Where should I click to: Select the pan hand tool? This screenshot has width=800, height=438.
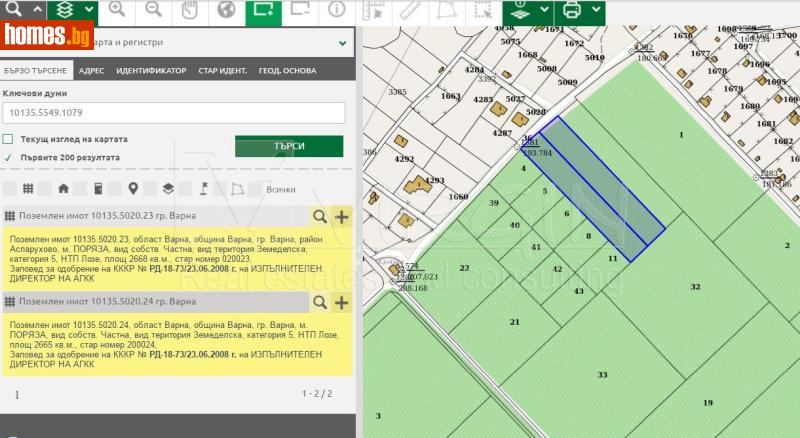tap(190, 11)
